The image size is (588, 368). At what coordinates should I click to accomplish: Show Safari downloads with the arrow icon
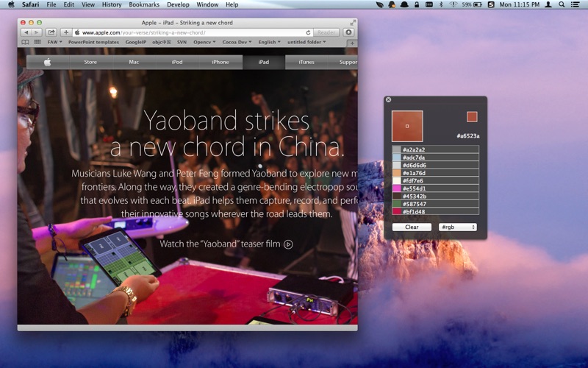click(x=348, y=32)
